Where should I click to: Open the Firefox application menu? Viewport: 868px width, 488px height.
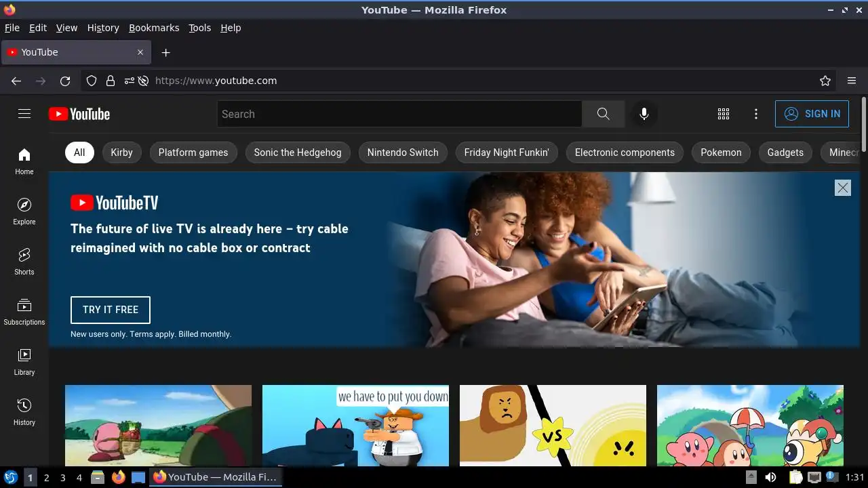852,81
